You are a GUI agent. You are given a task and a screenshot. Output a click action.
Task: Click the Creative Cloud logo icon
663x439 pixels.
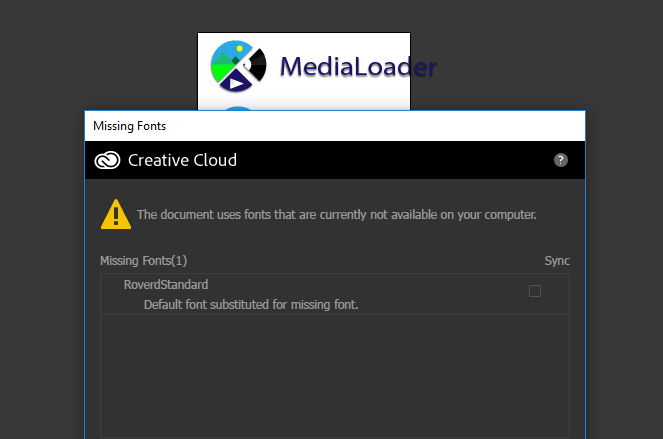click(107, 160)
